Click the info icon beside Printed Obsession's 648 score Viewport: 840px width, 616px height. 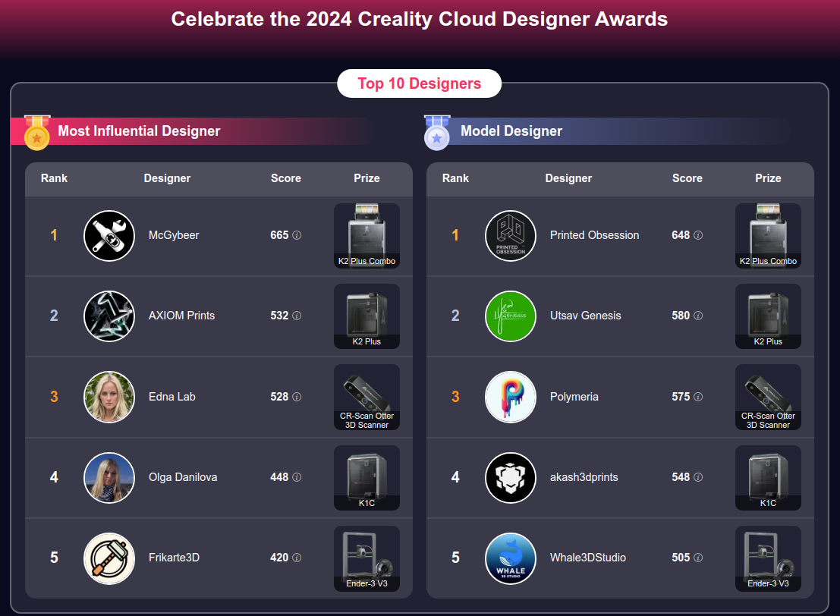tap(698, 235)
